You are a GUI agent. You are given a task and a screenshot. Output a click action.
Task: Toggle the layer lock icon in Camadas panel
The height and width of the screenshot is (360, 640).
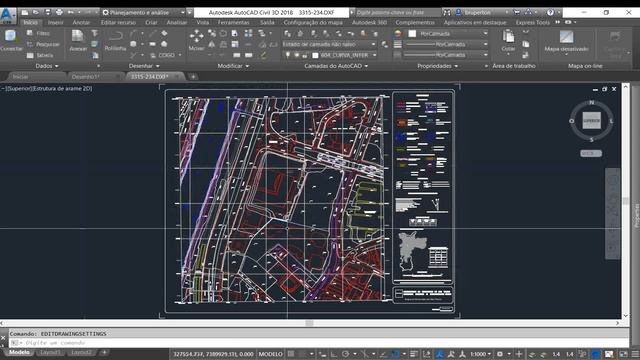[x=305, y=55]
